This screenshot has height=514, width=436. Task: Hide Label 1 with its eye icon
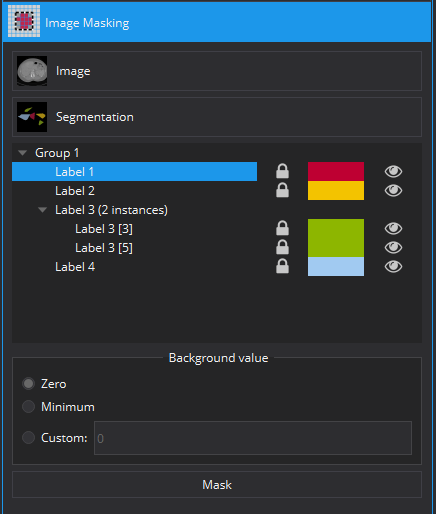(393, 171)
